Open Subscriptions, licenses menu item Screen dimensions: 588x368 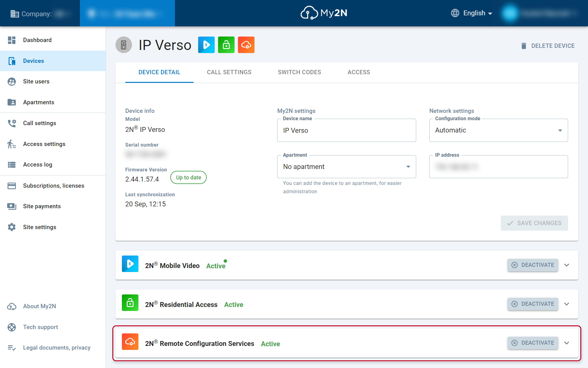coord(53,186)
